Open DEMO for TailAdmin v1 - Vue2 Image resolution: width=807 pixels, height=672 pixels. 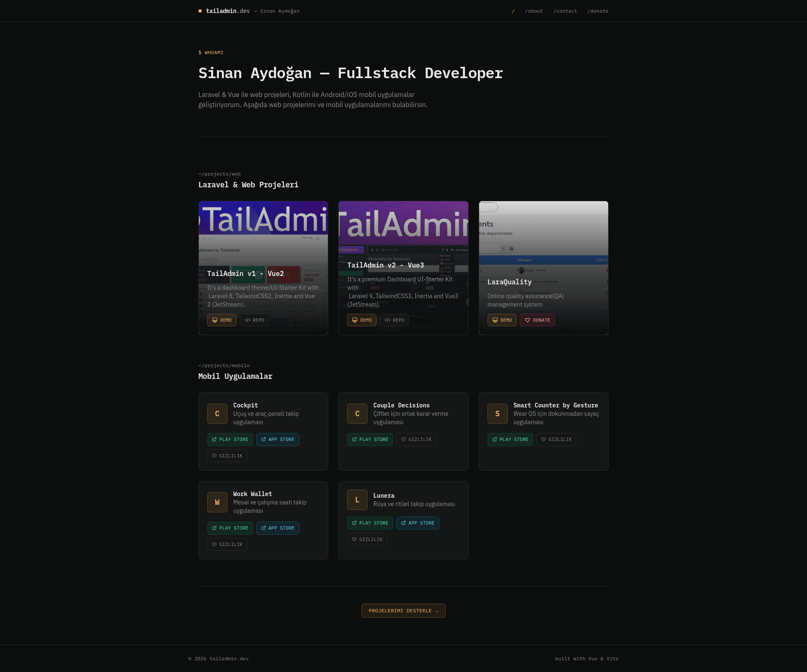pyautogui.click(x=222, y=320)
